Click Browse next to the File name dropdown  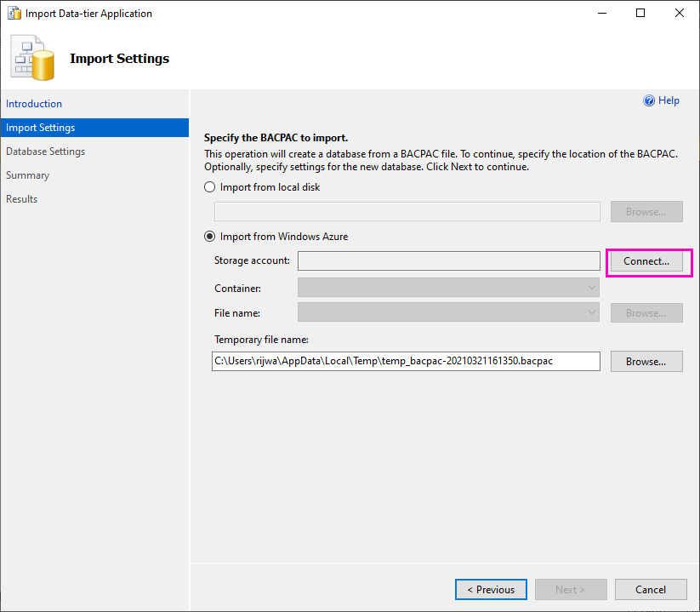tap(646, 312)
